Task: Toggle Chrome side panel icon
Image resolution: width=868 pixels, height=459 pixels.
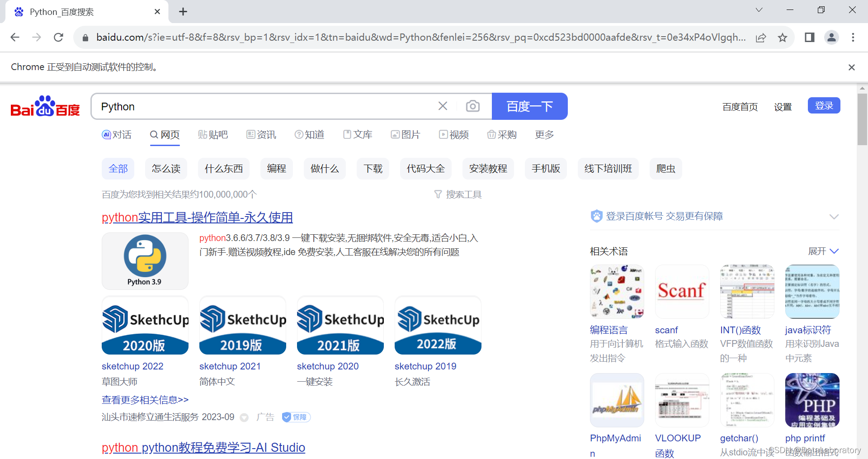Action: pyautogui.click(x=810, y=38)
